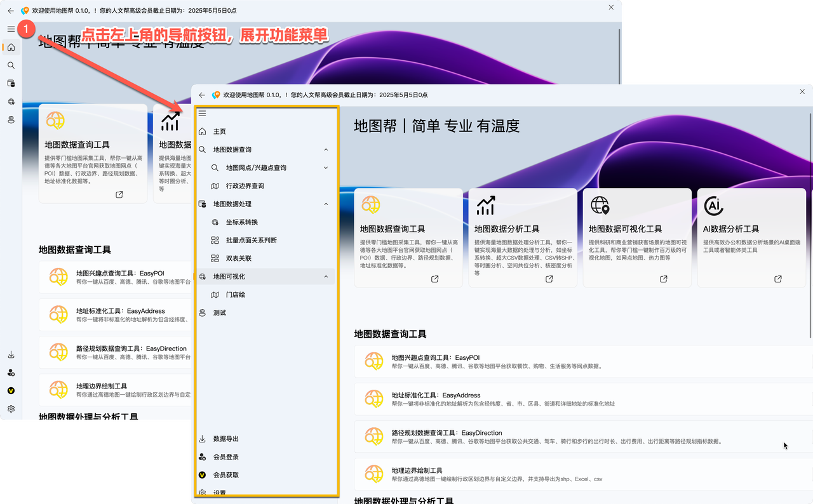The image size is (813, 504).
Task: Open 地图兴趣点查询工具：EasyPOI in front window
Action: [x=583, y=361]
